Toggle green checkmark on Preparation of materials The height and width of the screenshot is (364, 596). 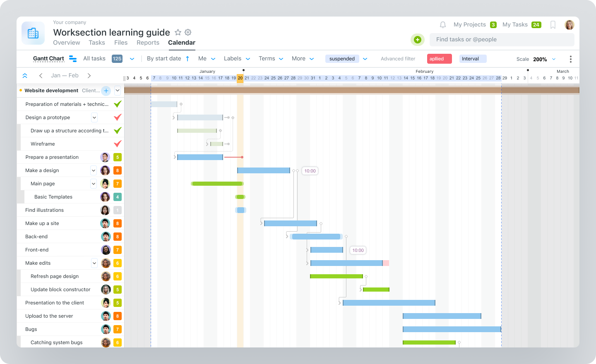coord(117,104)
